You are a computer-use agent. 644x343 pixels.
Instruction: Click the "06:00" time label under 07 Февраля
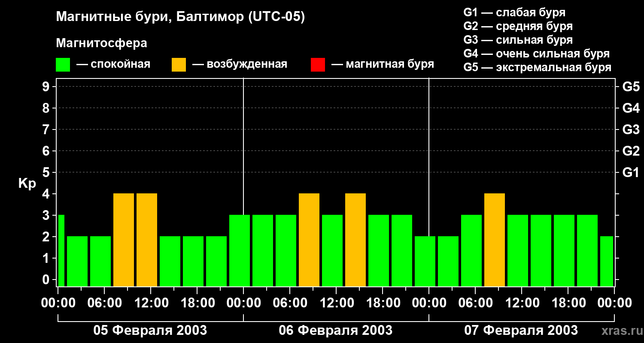475,303
